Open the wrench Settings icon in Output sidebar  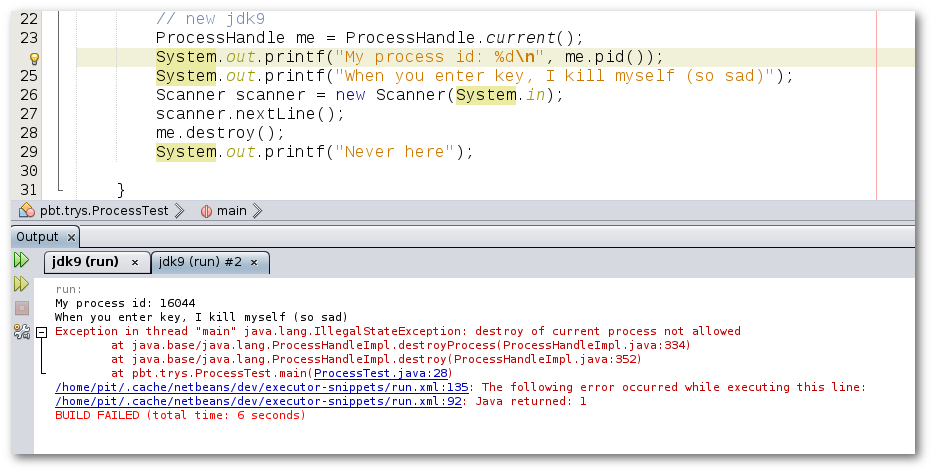point(21,332)
